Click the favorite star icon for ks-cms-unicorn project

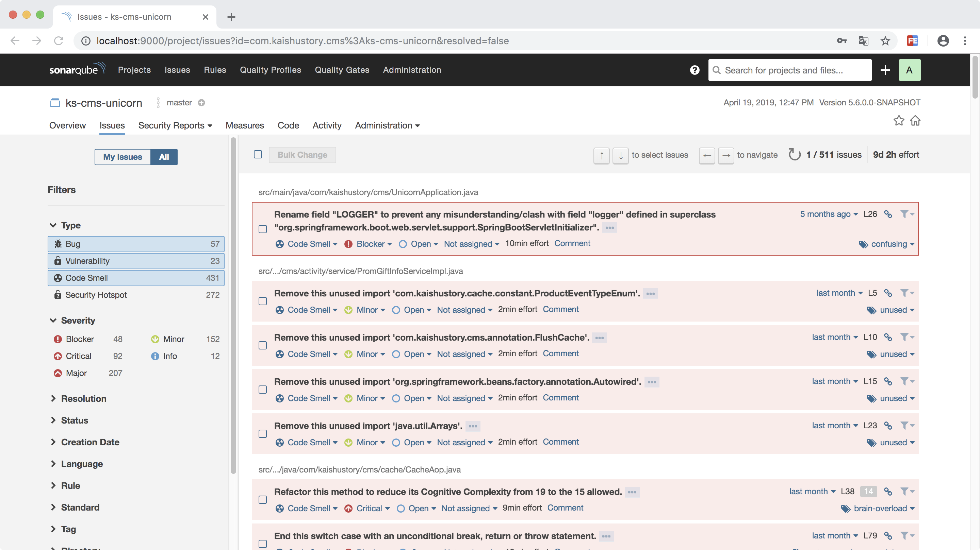coord(899,120)
